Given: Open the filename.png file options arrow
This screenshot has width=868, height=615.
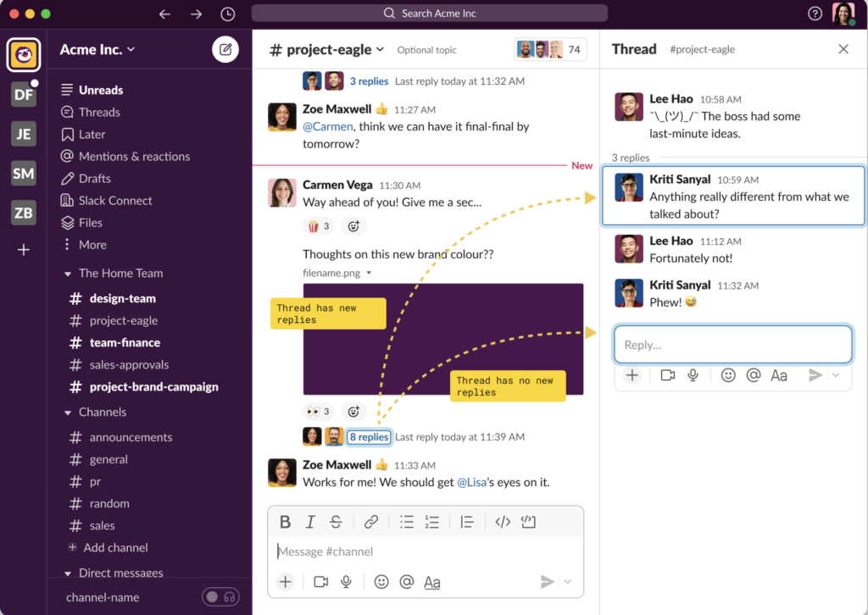Looking at the screenshot, I should 370,273.
